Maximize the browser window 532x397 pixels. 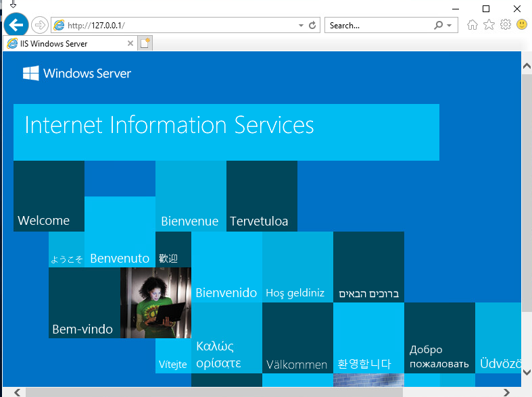[486, 9]
